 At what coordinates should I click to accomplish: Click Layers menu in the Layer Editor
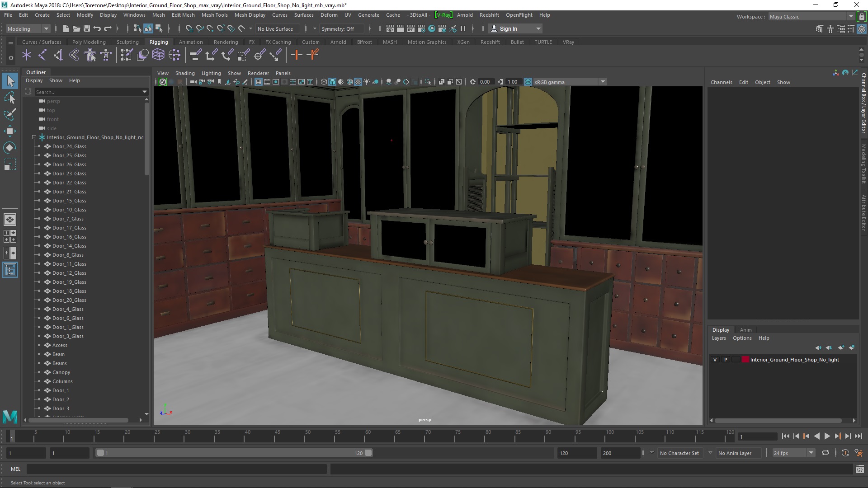[719, 338]
